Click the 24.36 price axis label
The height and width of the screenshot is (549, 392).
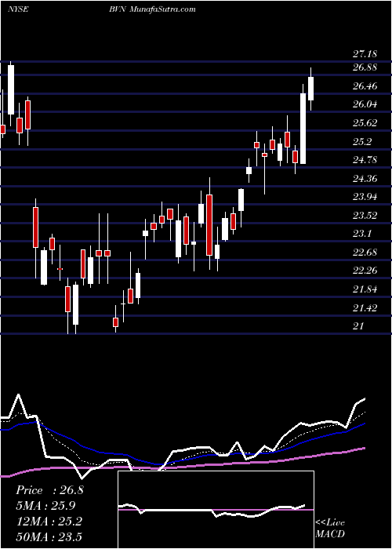tap(365, 179)
